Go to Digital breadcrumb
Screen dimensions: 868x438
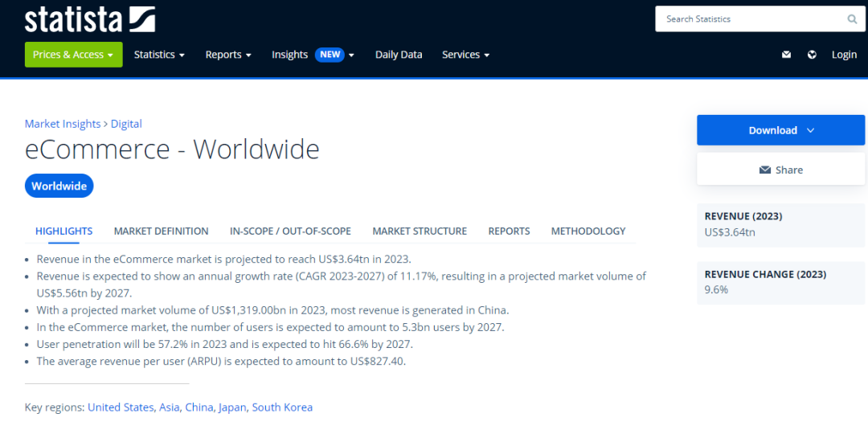126,124
